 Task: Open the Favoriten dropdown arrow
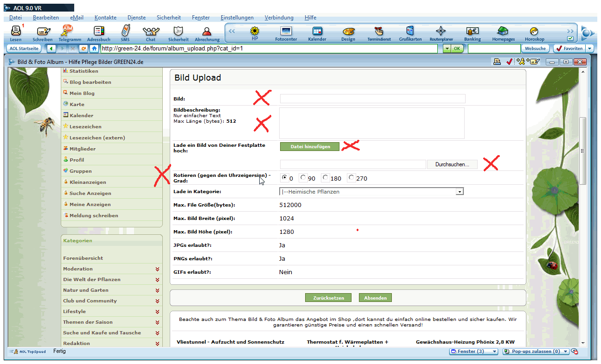click(589, 48)
